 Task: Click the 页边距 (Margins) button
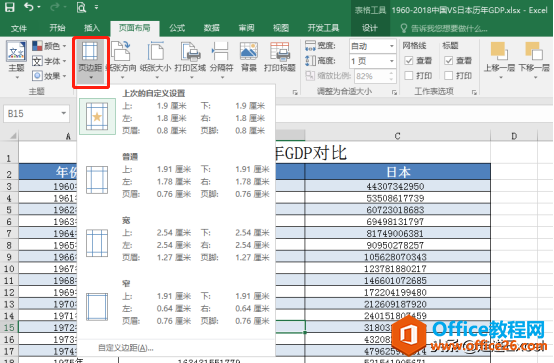[x=91, y=61]
